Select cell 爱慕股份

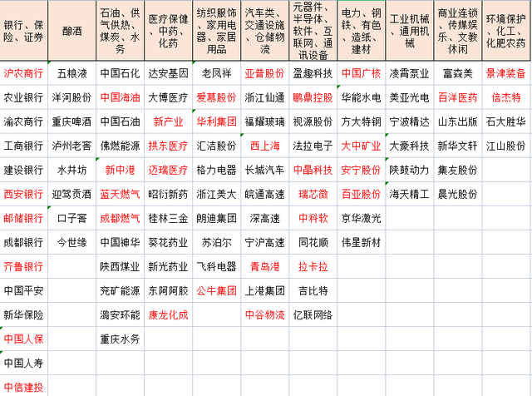216,97
